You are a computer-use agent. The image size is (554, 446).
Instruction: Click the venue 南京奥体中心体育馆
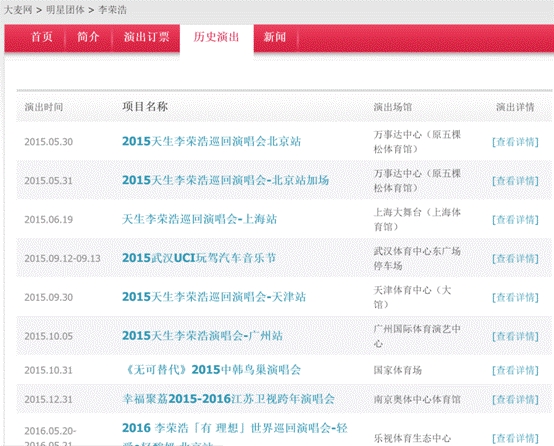(417, 400)
